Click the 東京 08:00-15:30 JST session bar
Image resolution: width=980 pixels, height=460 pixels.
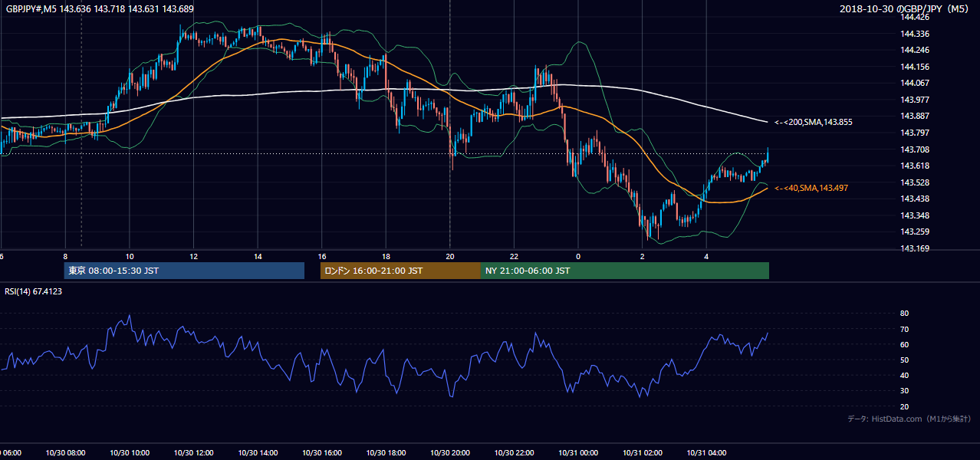[184, 271]
